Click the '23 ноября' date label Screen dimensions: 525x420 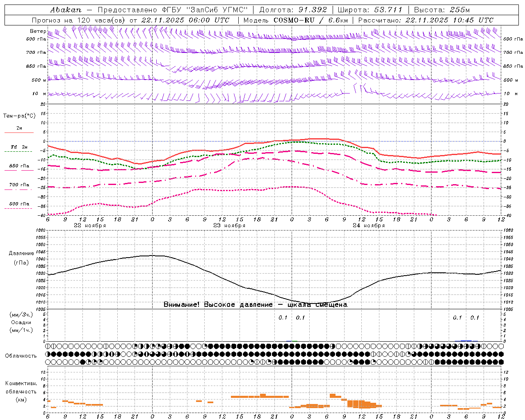pyautogui.click(x=229, y=226)
